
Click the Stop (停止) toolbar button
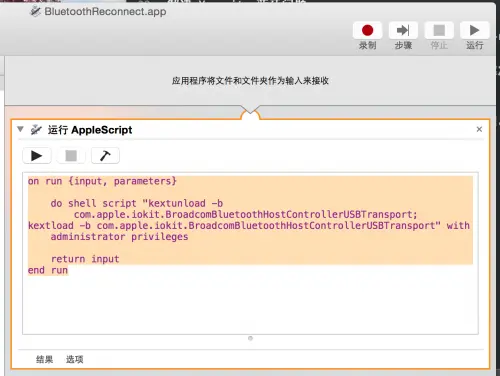(439, 30)
